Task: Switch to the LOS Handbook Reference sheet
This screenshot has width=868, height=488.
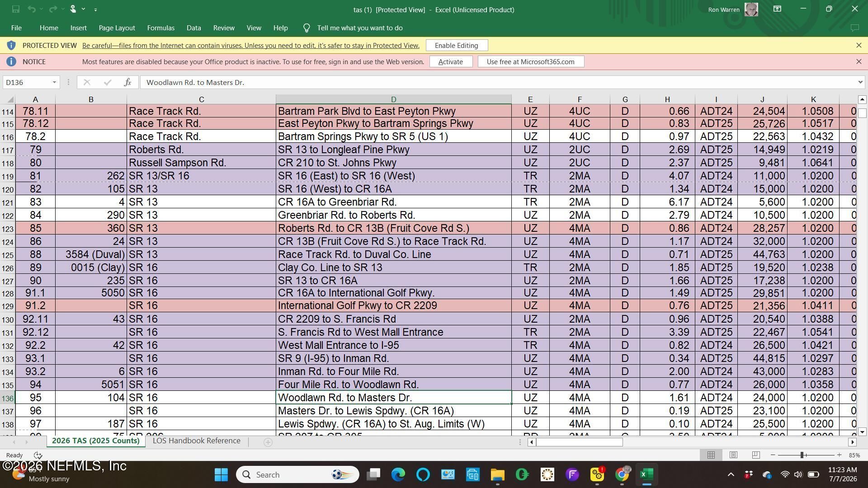Action: tap(196, 441)
